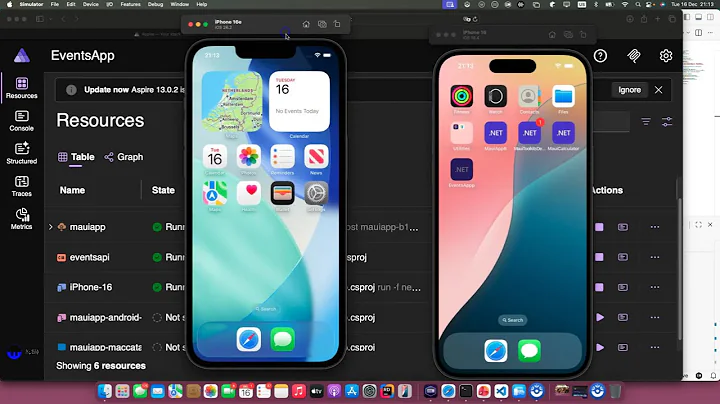This screenshot has height=404, width=720.
Task: Switch to the Table view tab
Action: pyautogui.click(x=76, y=157)
